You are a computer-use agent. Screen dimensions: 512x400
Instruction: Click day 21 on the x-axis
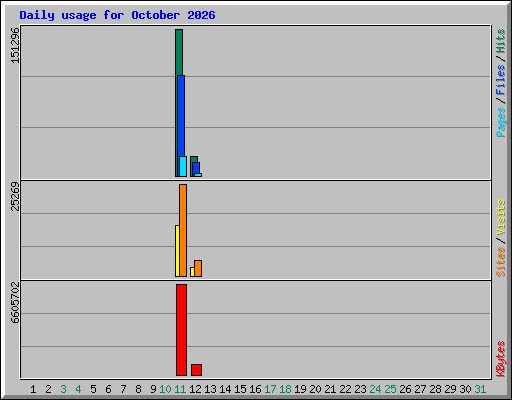pos(330,389)
